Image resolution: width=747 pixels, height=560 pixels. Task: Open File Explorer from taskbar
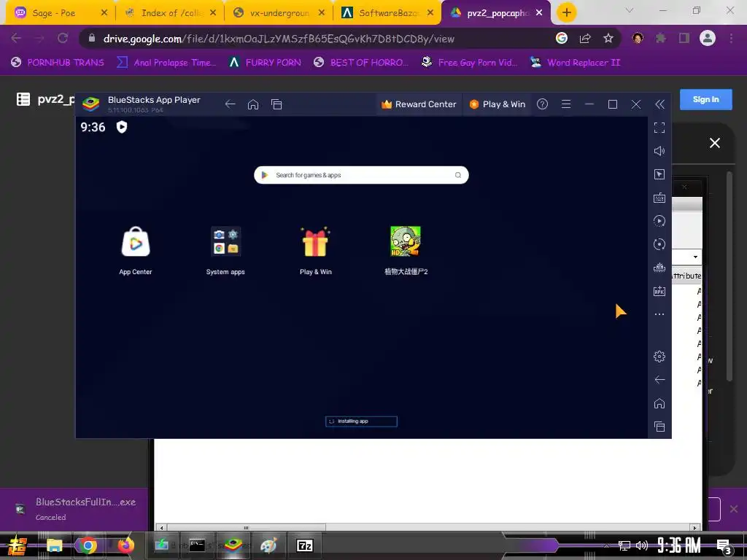[54, 545]
